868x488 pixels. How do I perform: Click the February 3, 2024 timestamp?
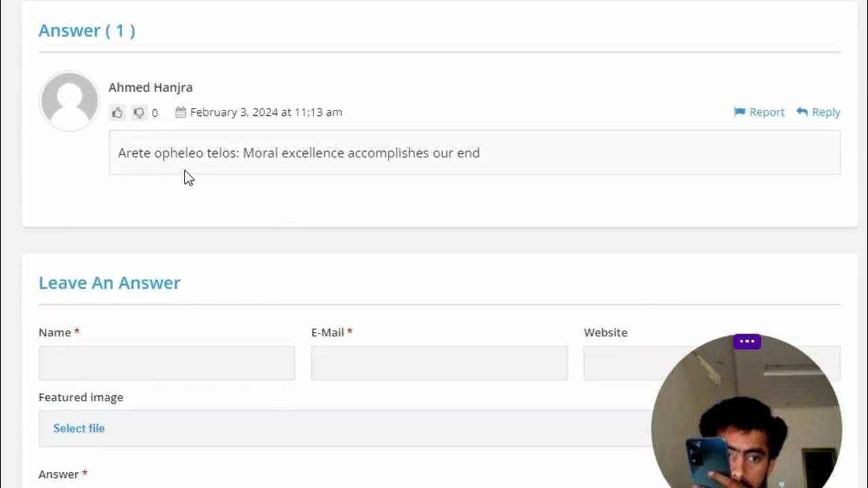point(266,112)
